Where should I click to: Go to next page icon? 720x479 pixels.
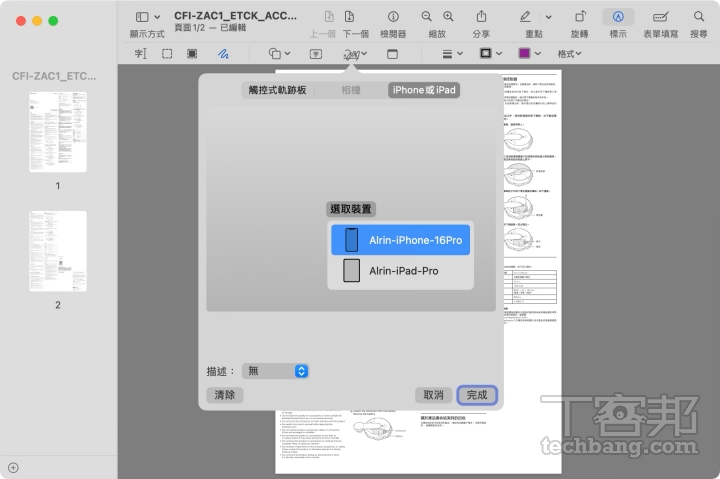(349, 17)
